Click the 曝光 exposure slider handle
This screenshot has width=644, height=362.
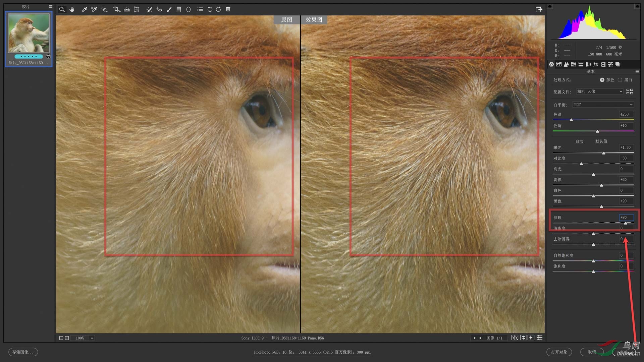[604, 153]
